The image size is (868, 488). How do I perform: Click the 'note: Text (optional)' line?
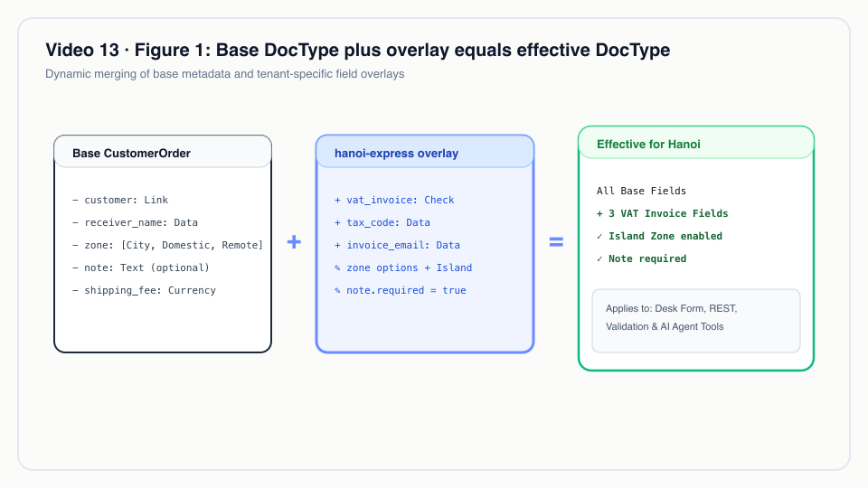coord(141,267)
